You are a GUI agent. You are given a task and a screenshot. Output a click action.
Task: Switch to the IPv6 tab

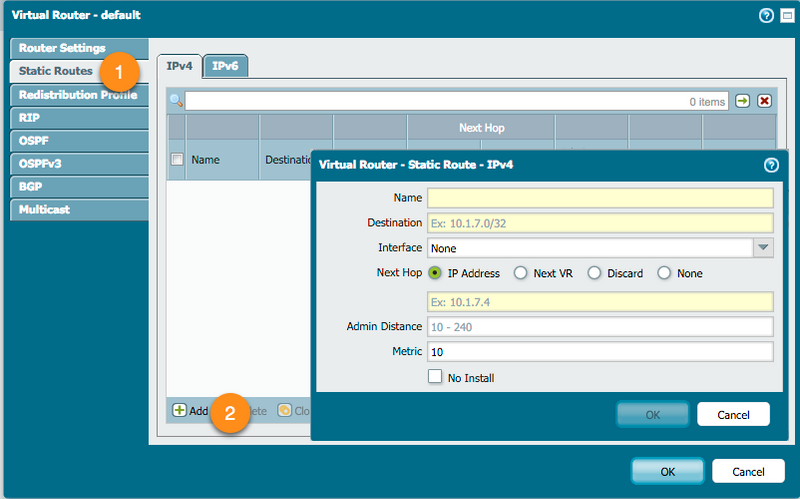(x=225, y=66)
